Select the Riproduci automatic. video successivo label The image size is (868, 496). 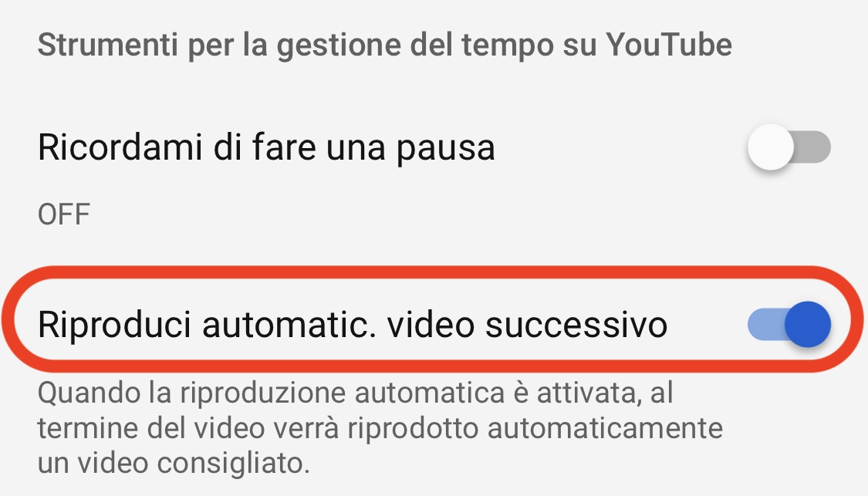pyautogui.click(x=353, y=325)
